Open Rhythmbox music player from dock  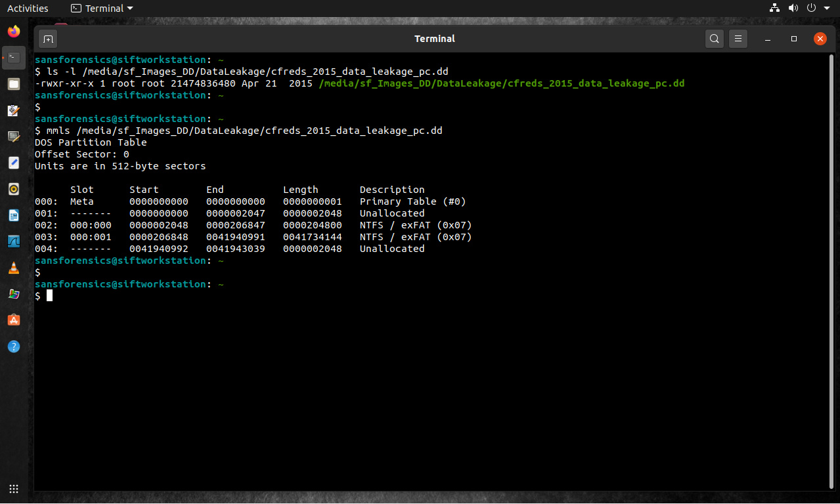click(14, 189)
